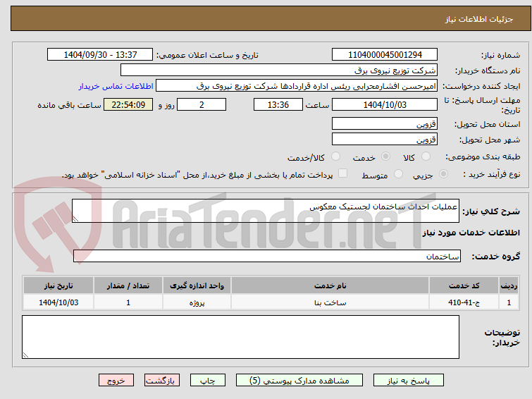
Task: Click the remaining time 22:54:09 field
Action: click(x=128, y=104)
